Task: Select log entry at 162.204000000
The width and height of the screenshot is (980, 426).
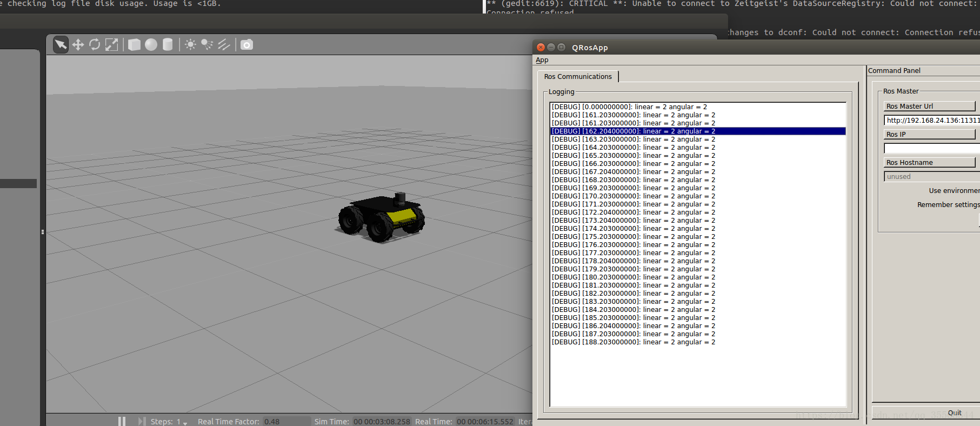Action: [697, 131]
